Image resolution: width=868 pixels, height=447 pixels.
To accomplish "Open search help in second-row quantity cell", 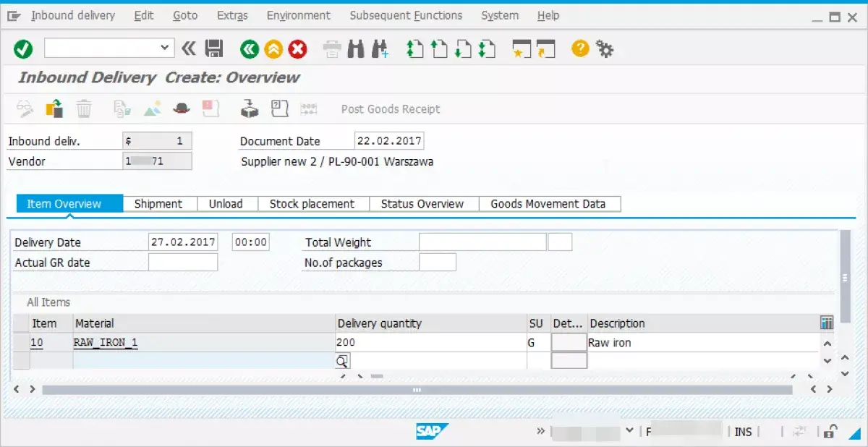I will 342,360.
